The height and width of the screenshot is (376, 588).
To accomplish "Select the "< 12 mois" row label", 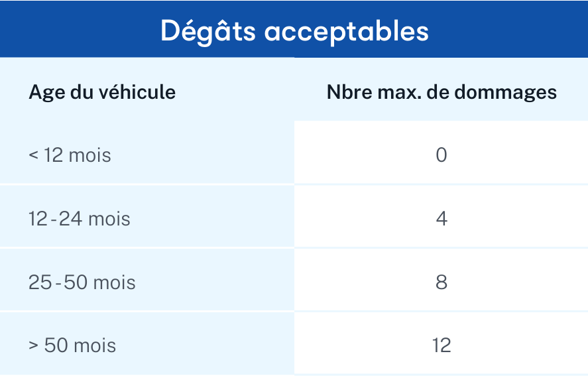I will (x=70, y=155).
